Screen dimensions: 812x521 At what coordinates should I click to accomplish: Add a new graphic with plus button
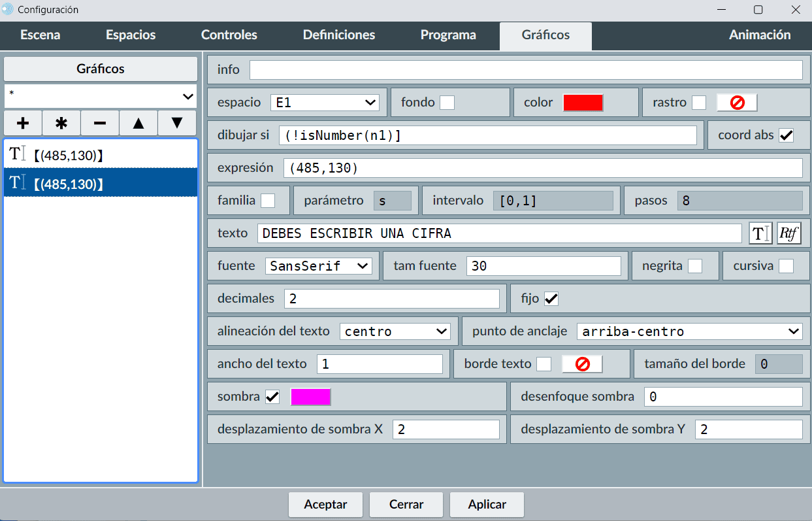tap(23, 123)
